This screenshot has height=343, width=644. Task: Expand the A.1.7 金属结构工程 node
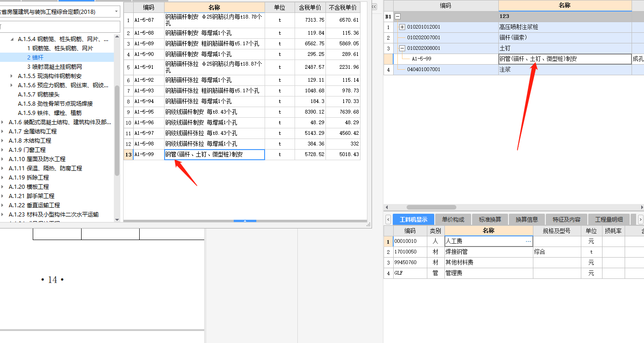click(x=3, y=132)
